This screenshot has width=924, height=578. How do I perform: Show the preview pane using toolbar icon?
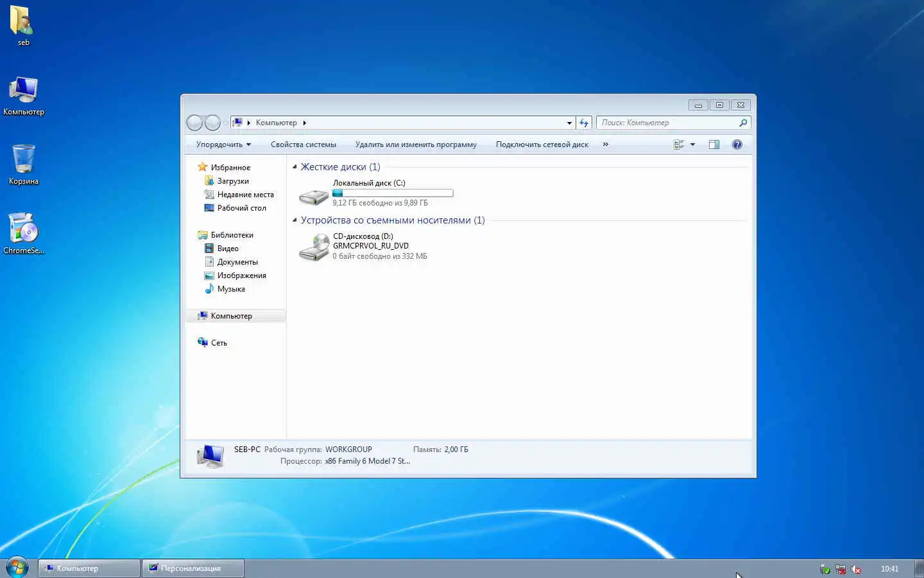714,144
